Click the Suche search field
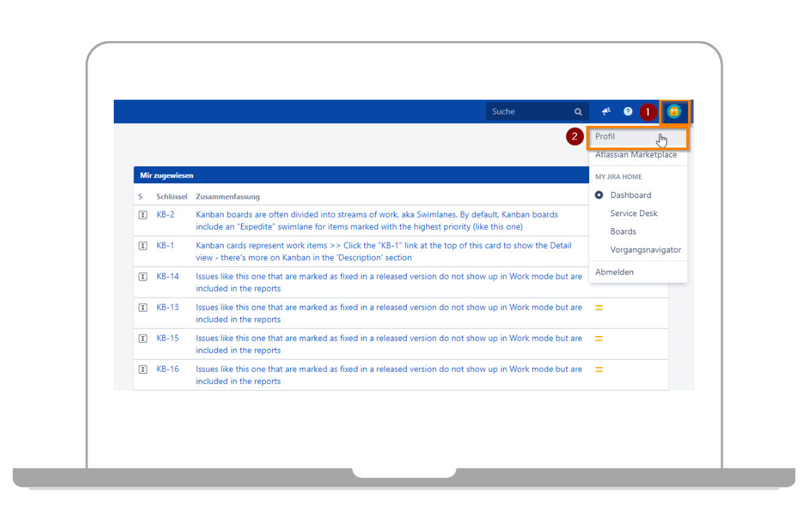 (x=529, y=112)
